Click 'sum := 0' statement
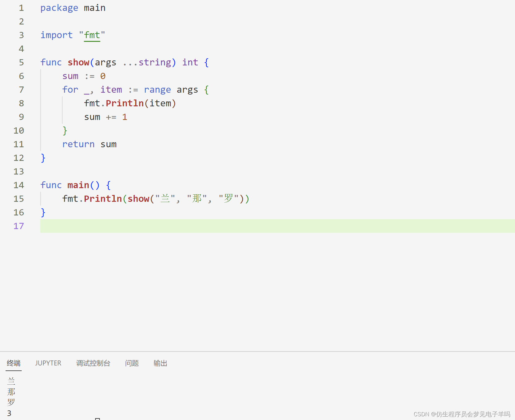 click(x=84, y=76)
